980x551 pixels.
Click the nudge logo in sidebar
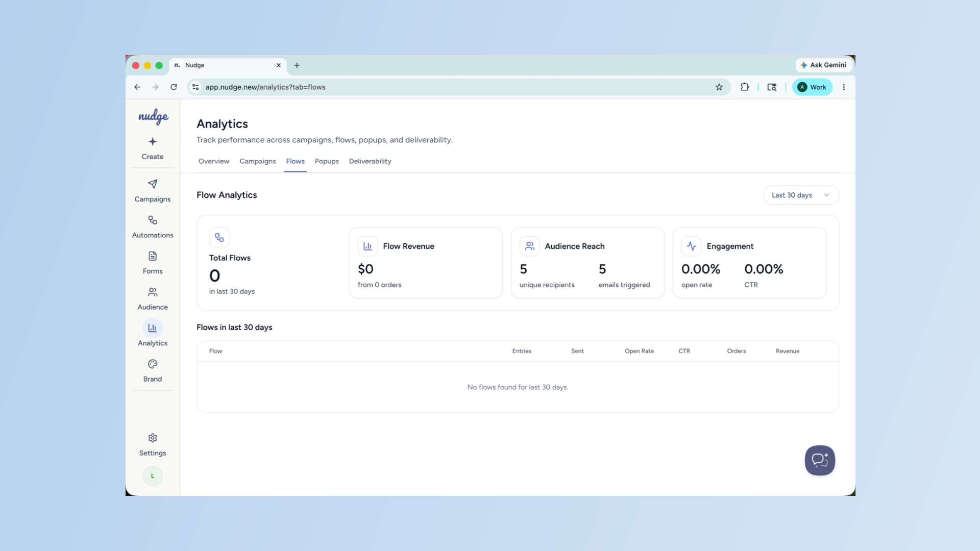coord(153,117)
